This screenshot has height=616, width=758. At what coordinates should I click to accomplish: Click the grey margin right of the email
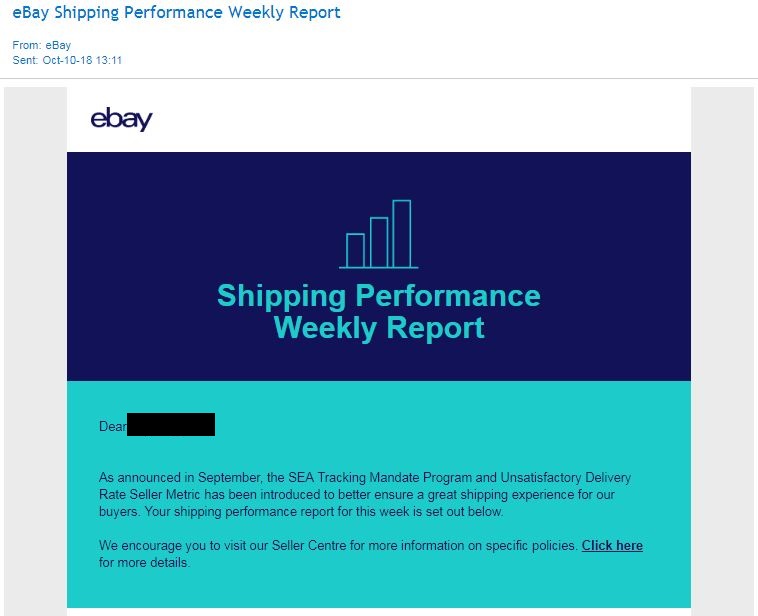pos(722,350)
